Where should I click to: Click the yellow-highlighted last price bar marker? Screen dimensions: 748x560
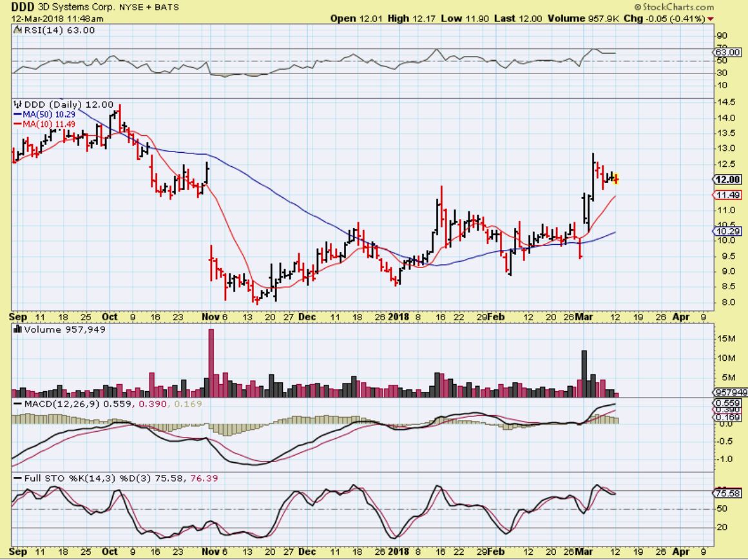tap(616, 179)
